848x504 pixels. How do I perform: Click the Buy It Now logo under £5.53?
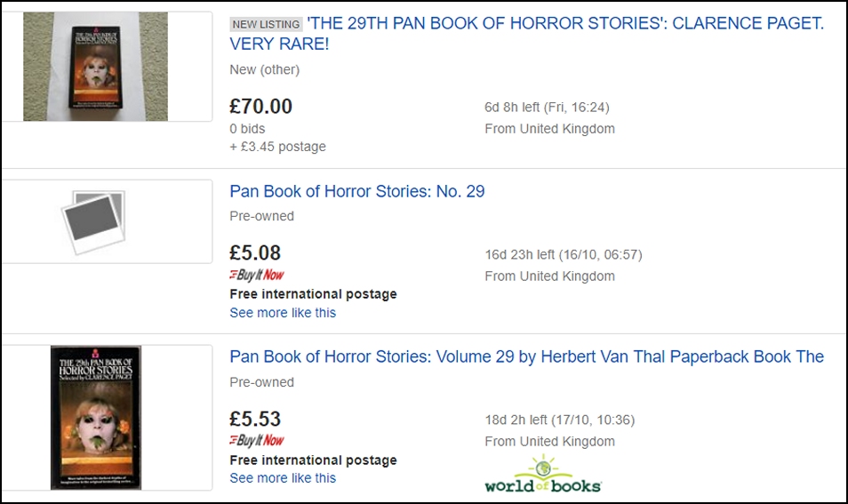(x=257, y=440)
